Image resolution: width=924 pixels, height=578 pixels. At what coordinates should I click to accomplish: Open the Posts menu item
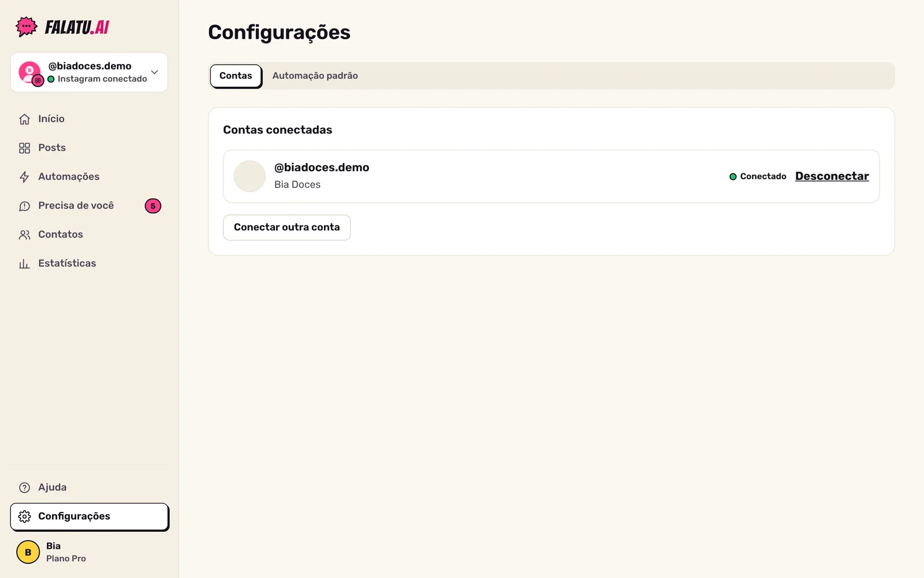point(90,148)
